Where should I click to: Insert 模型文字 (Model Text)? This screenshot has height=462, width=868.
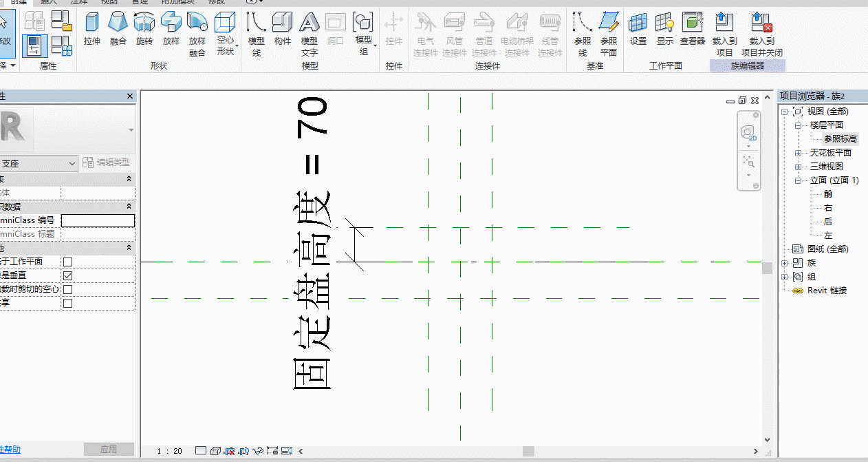coord(310,34)
